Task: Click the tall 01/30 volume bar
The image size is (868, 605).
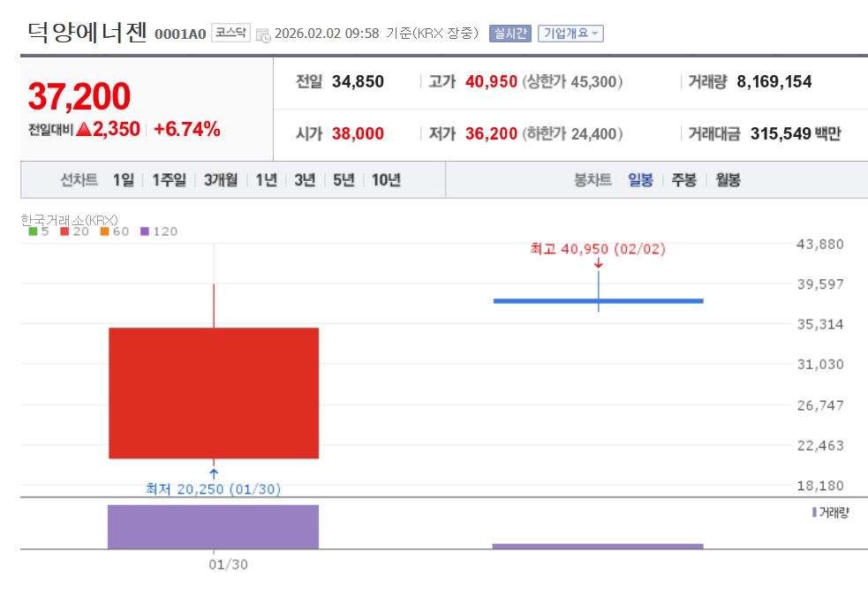Action: (213, 527)
